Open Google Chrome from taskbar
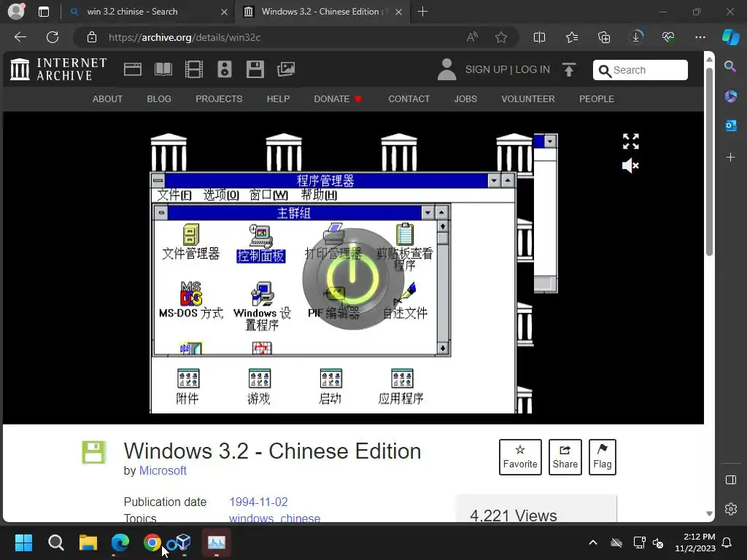The height and width of the screenshot is (560, 747). (x=152, y=542)
